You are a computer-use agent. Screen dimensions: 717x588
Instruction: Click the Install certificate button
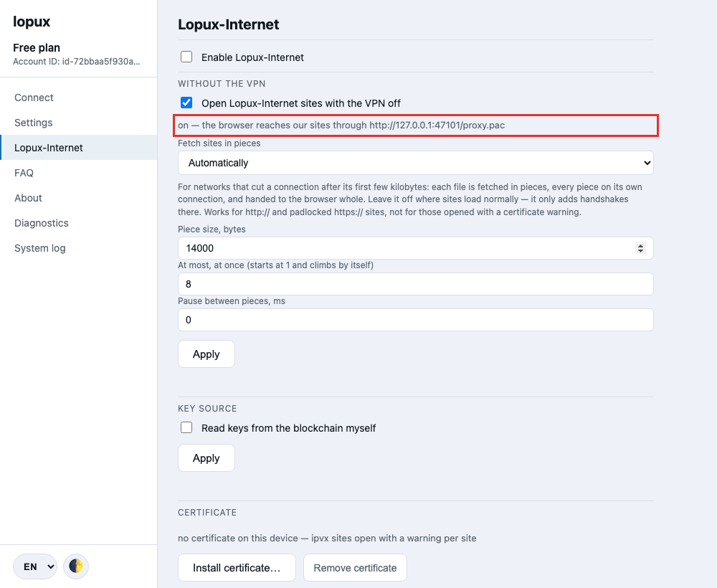[237, 567]
